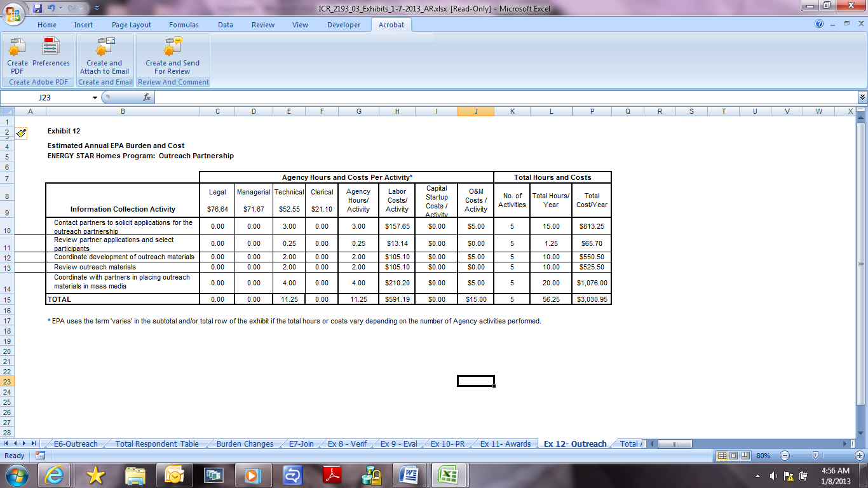Viewport: 868px width, 488px height.
Task: Click the Name Box showing J23
Action: (45, 98)
